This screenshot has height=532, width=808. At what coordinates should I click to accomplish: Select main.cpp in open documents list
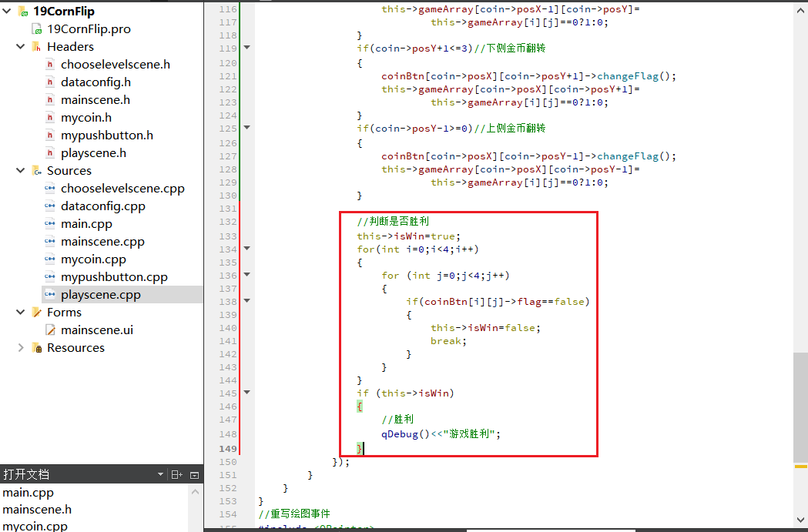pyautogui.click(x=28, y=492)
